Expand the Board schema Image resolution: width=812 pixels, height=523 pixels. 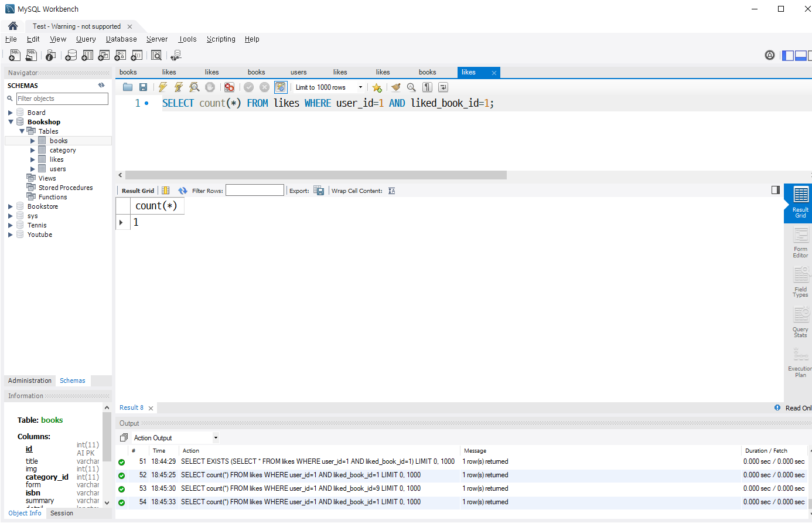point(11,113)
